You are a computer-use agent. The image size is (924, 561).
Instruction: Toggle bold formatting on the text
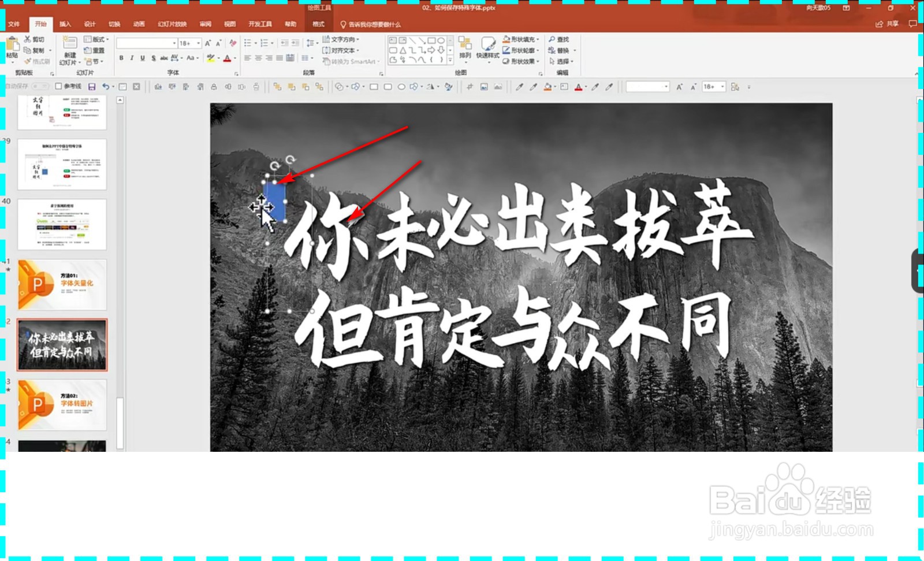pyautogui.click(x=121, y=58)
